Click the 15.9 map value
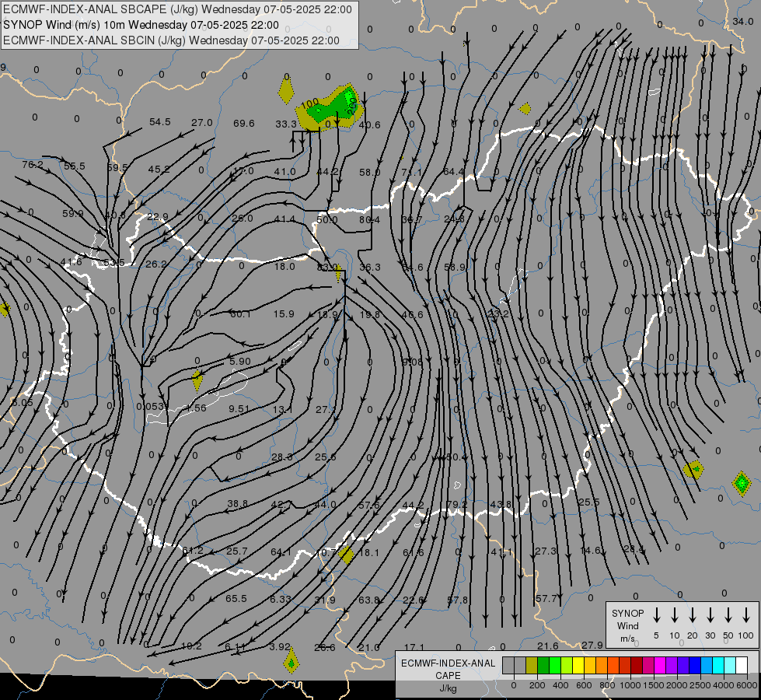 tap(284, 314)
